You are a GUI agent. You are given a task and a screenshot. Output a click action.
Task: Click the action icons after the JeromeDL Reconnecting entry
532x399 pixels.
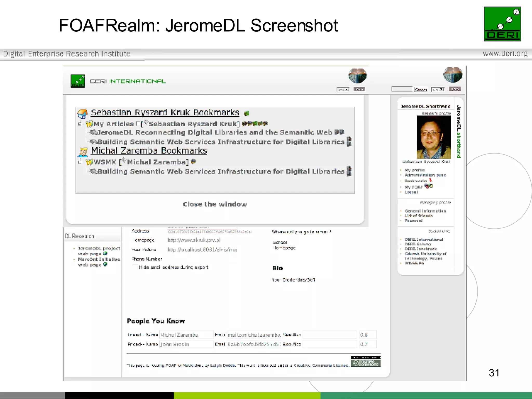pyautogui.click(x=339, y=132)
